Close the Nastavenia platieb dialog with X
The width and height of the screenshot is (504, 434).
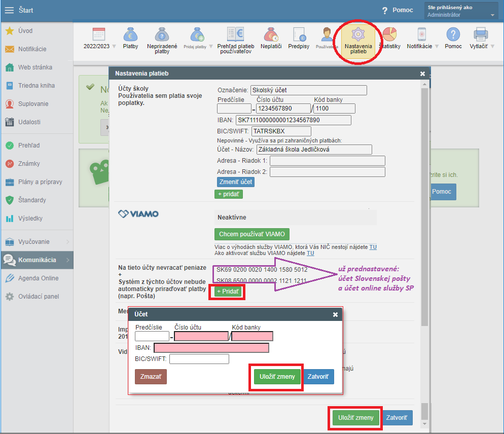423,74
